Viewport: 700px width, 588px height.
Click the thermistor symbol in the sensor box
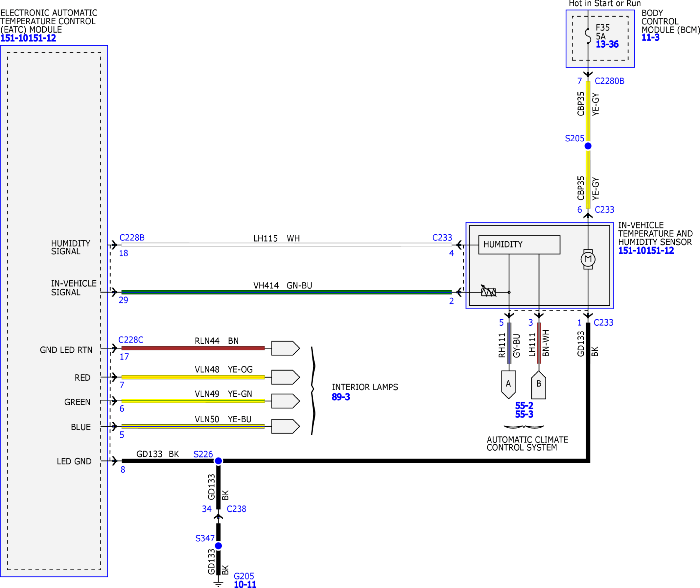click(488, 292)
